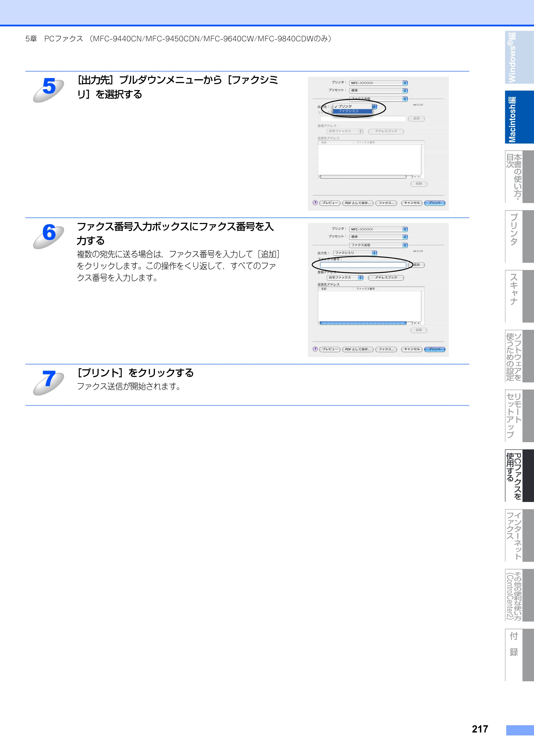This screenshot has height=756, width=534.
Task: Click the キャンセル button in step 5 dialog
Action: (x=412, y=203)
